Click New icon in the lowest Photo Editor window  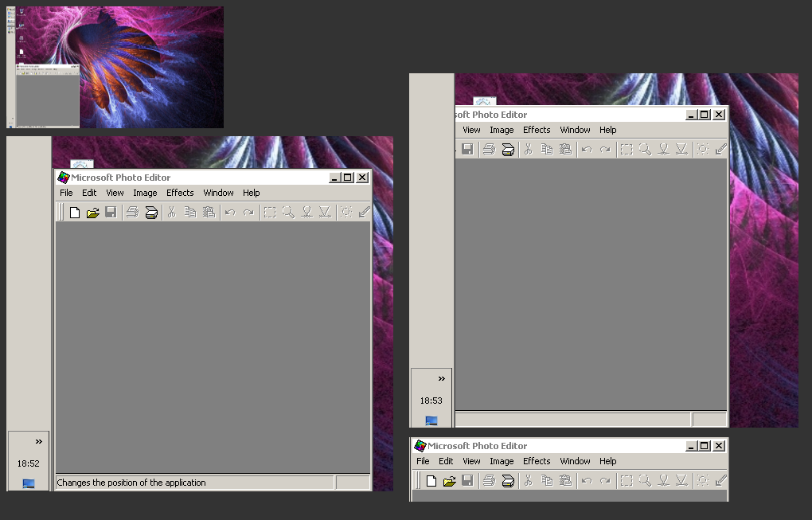coord(431,481)
